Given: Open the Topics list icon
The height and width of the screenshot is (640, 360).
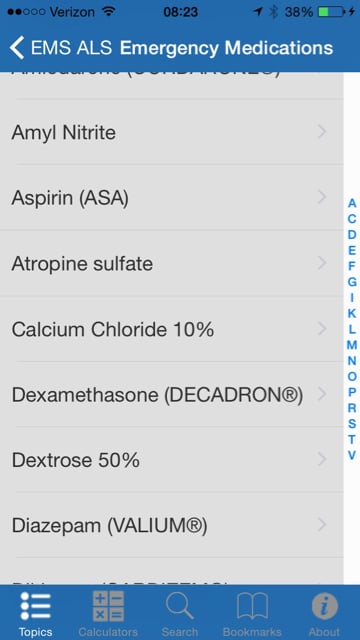Looking at the screenshot, I should [x=36, y=606].
